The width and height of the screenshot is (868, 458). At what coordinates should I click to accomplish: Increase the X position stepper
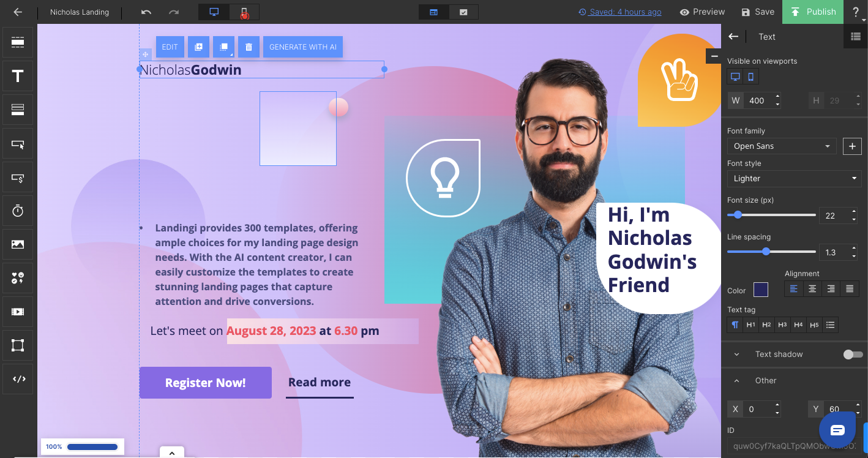click(x=777, y=405)
